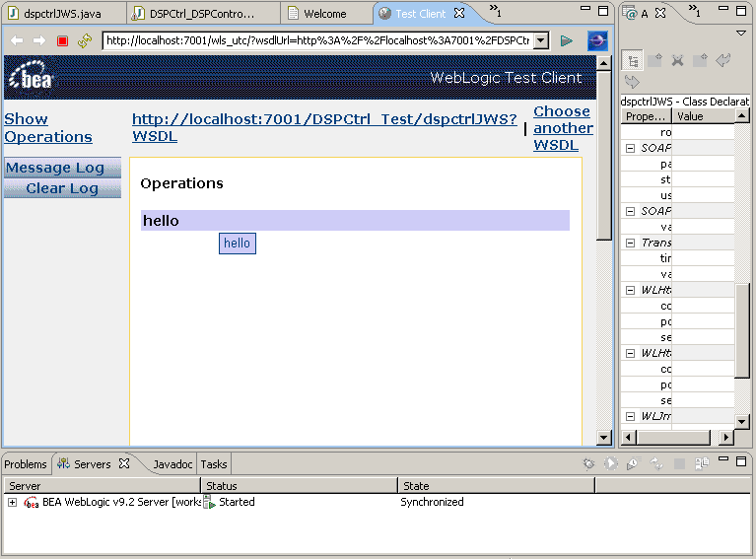Collapse the second SOAP annotation group
This screenshot has width=756, height=559.
630,211
